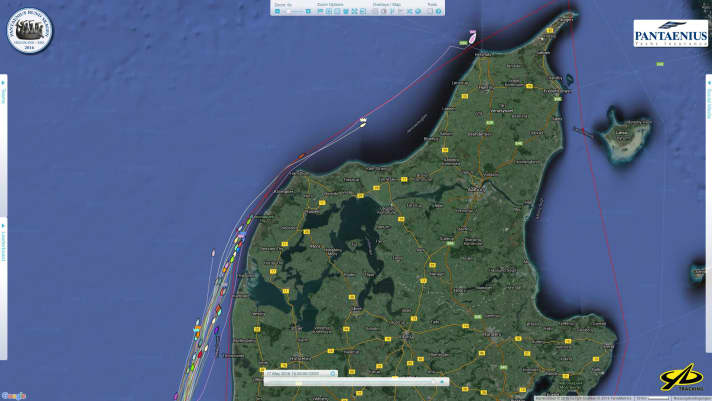Open the help icon under Tools
Image resolution: width=712 pixels, height=401 pixels.
coord(438,11)
